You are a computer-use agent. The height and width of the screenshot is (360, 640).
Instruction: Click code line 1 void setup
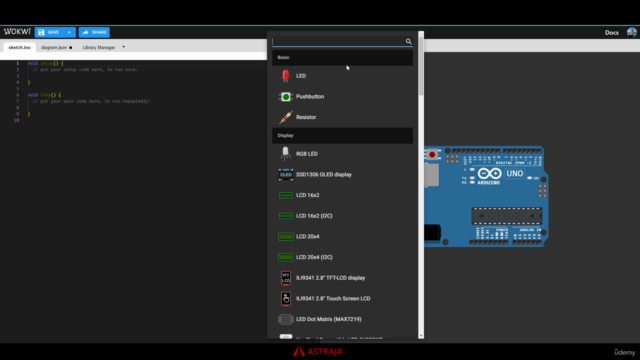tap(45, 63)
